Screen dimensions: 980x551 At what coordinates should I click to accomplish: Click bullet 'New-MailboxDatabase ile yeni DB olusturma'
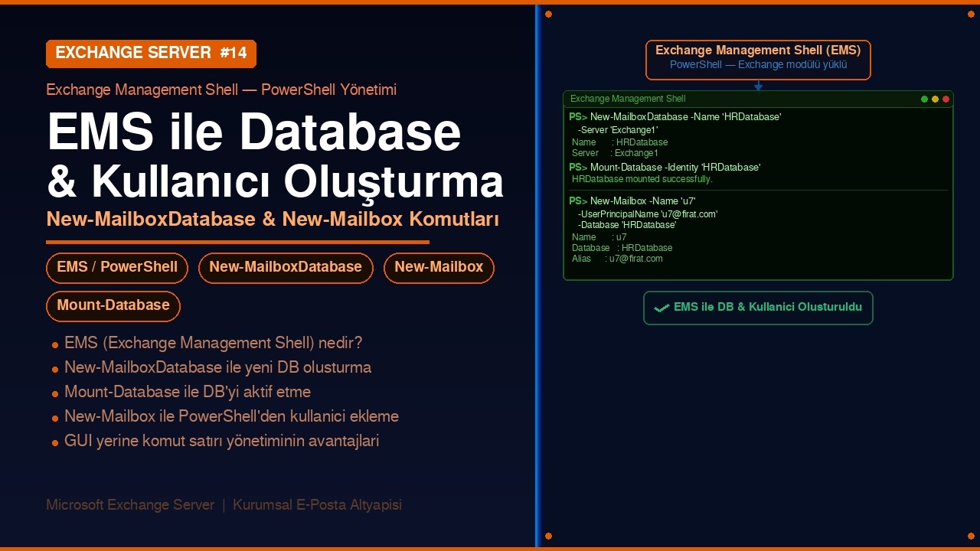pos(217,367)
